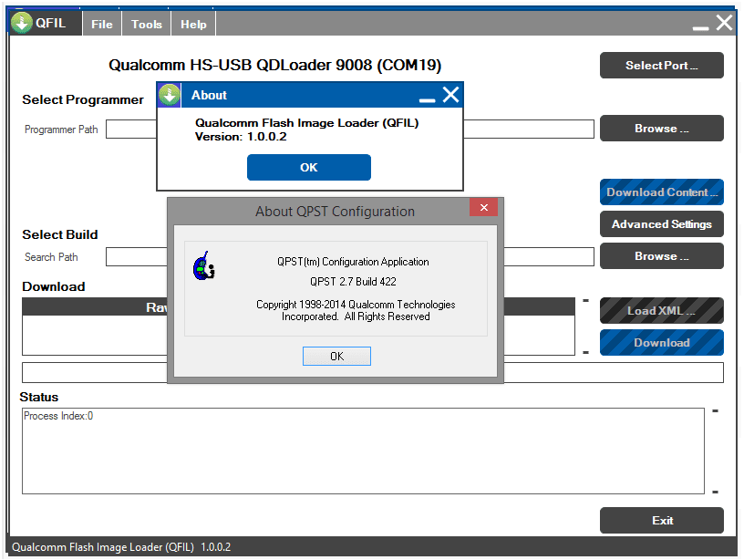Open the Tools menu

[x=147, y=25]
